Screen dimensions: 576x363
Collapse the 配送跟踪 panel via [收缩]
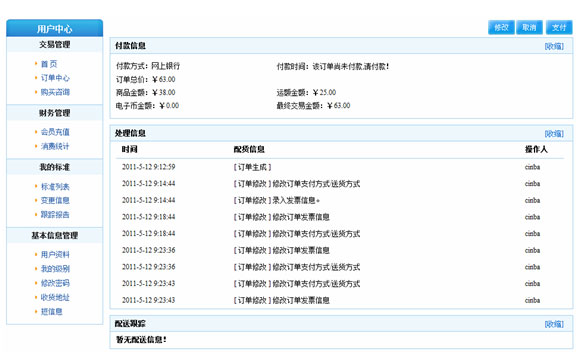coord(554,324)
